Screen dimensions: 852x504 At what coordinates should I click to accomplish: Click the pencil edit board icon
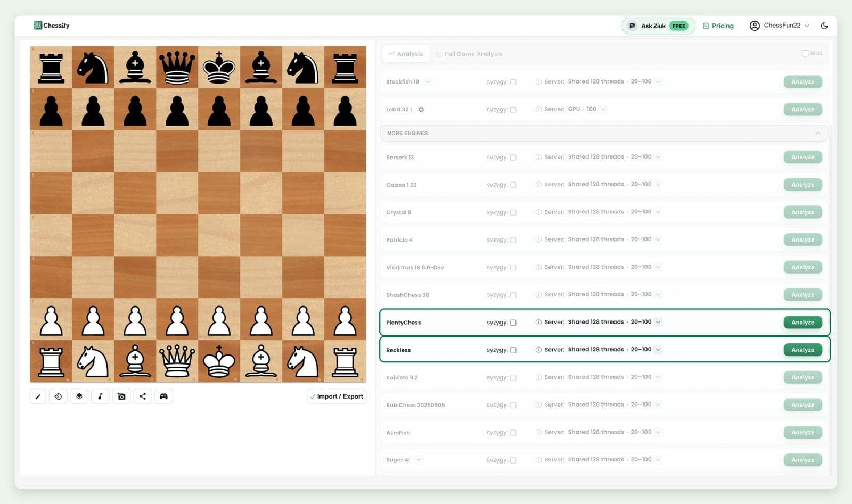(x=38, y=396)
